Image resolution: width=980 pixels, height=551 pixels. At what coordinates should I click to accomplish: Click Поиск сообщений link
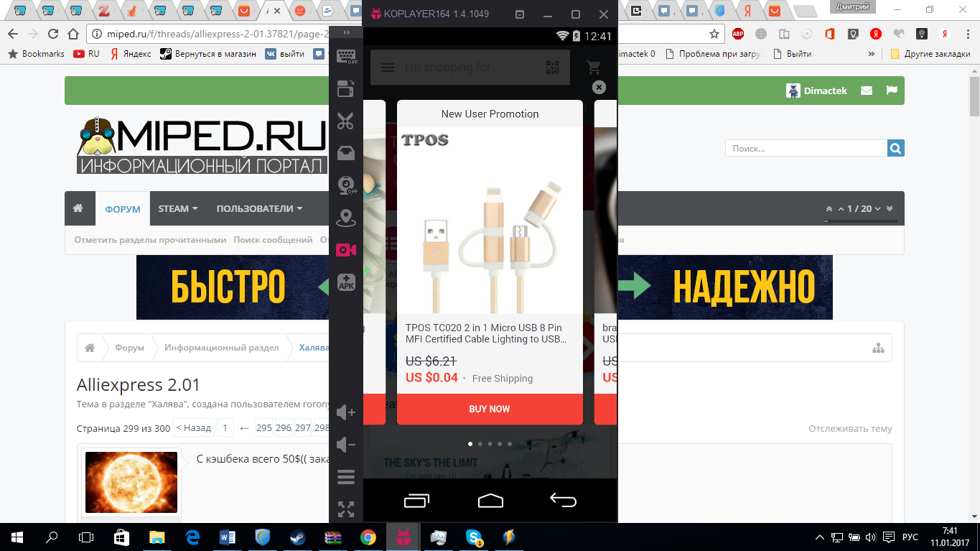(x=273, y=240)
